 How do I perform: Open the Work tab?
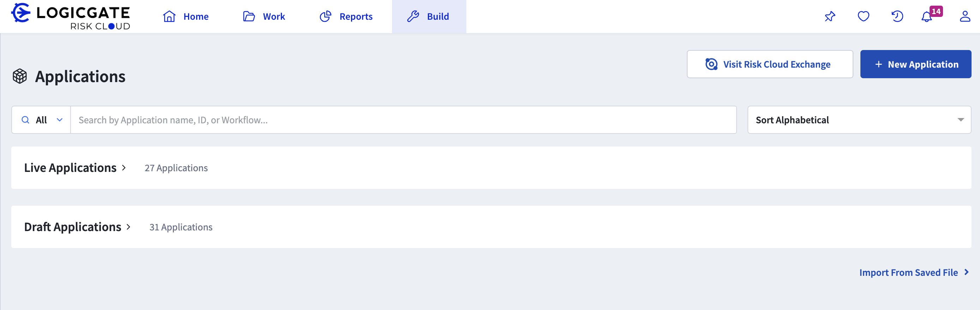pyautogui.click(x=264, y=16)
